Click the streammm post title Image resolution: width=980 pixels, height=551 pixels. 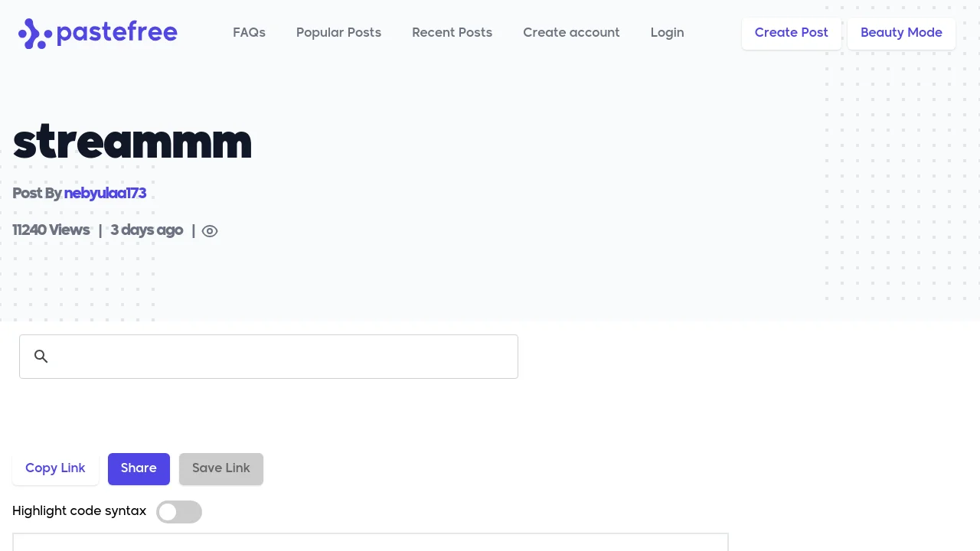coord(132,143)
